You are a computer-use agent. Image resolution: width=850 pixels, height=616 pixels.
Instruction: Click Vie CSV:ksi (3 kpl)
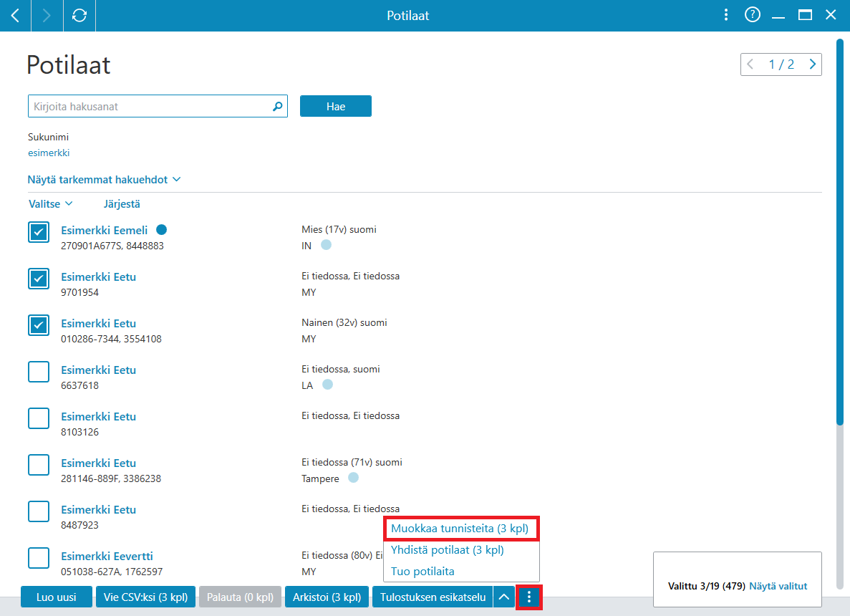(145, 597)
